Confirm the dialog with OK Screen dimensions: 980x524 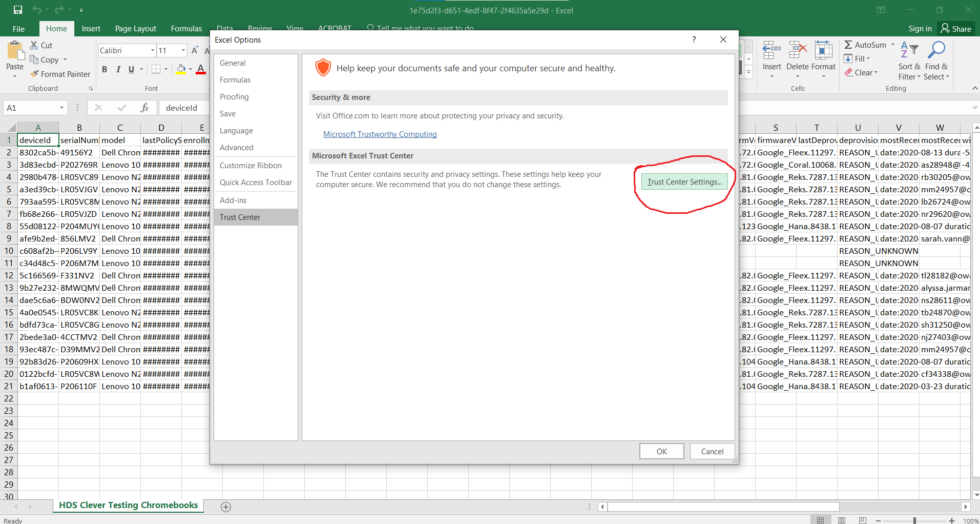pos(662,452)
